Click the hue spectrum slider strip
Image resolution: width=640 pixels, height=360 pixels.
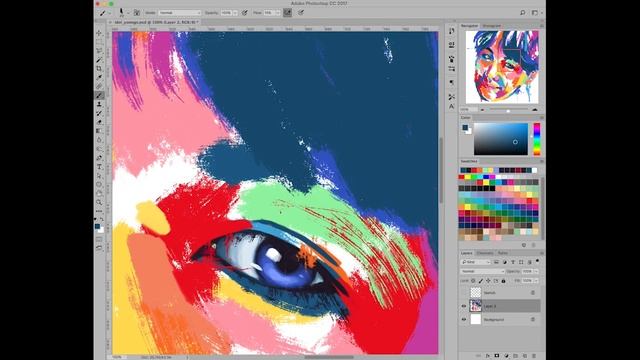tap(537, 139)
